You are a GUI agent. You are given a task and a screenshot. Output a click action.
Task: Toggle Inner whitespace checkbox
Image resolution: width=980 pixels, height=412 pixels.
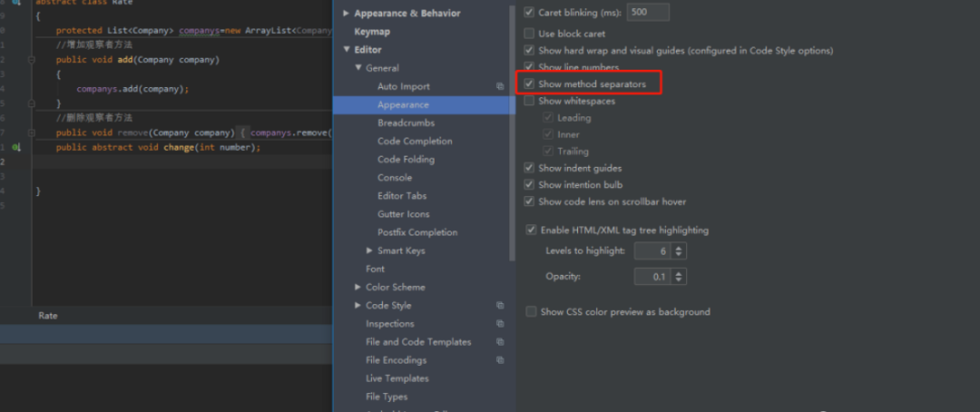[549, 134]
